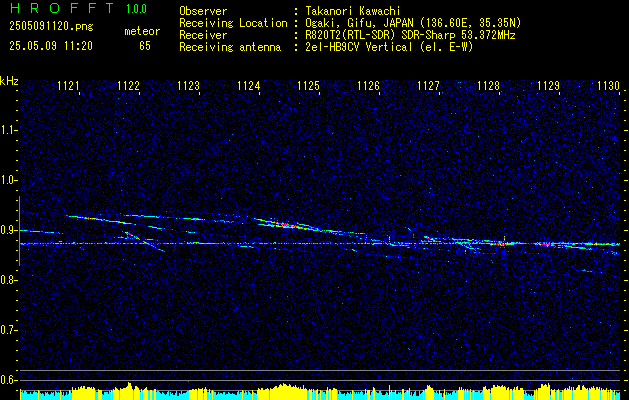Click the 0.8 kHz axis label

(x=8, y=280)
